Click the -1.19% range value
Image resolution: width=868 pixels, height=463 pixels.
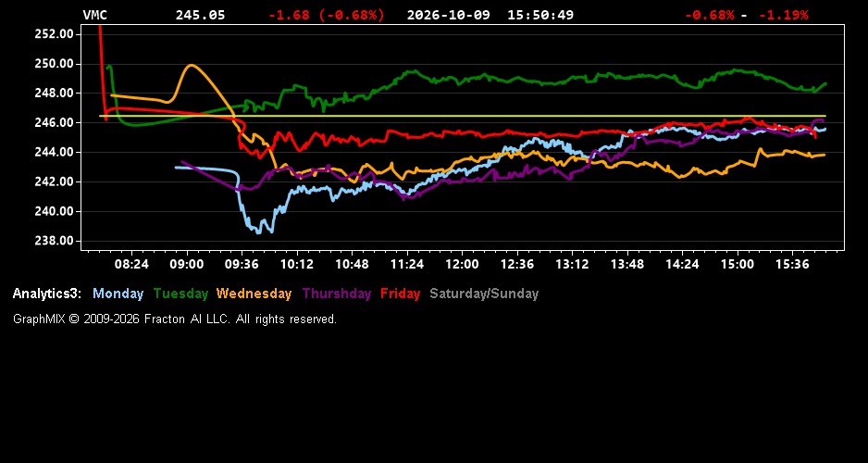pos(783,15)
